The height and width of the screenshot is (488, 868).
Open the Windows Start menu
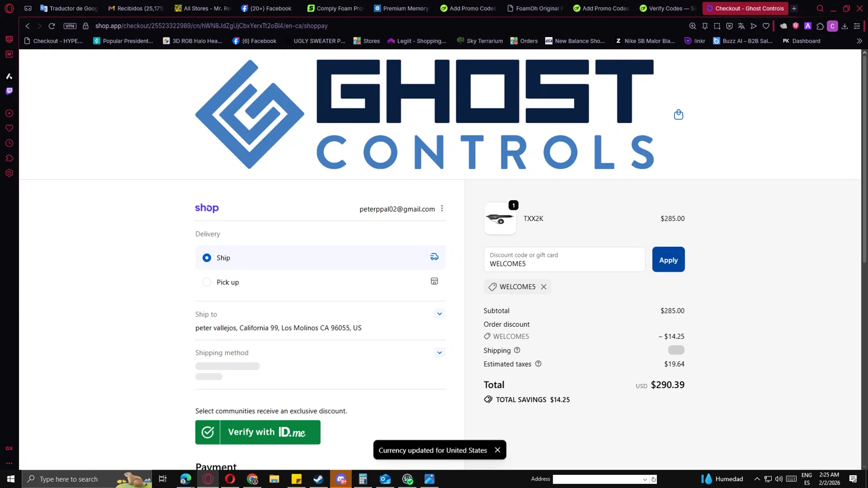click(10, 479)
